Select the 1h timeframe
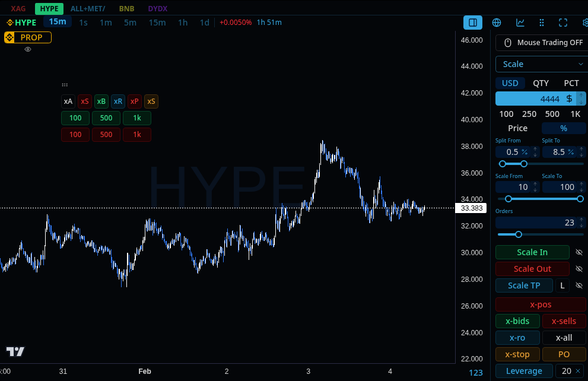The image size is (588, 381). tap(183, 23)
